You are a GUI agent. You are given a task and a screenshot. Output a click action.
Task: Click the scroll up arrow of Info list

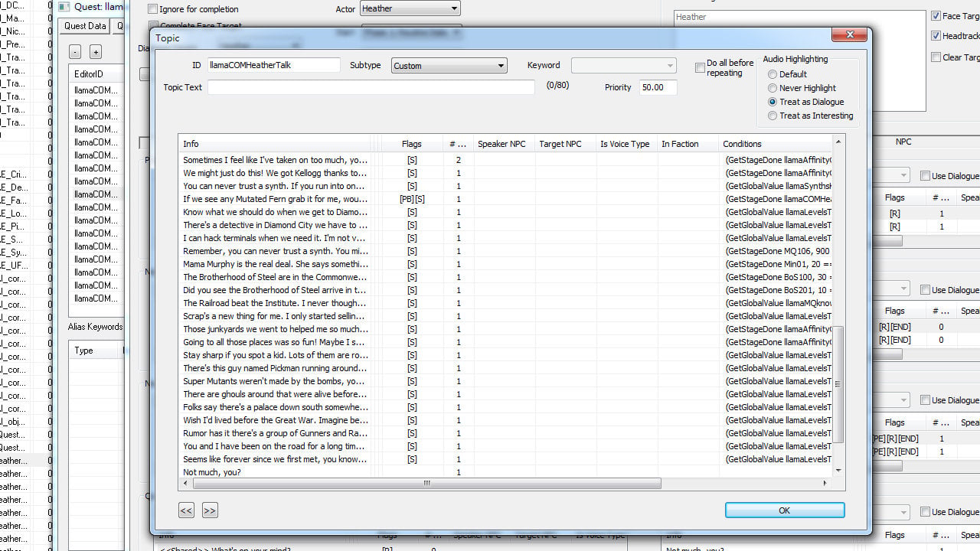pyautogui.click(x=838, y=142)
